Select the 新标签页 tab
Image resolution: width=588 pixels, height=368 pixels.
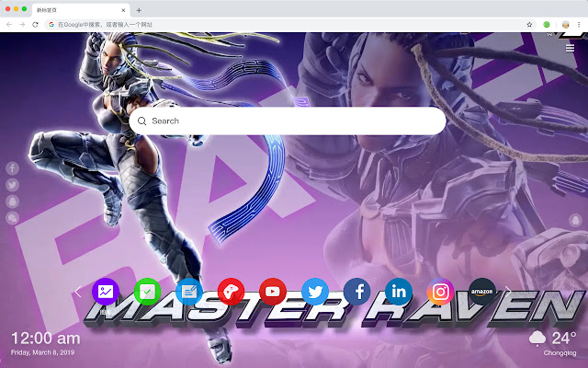(81, 10)
